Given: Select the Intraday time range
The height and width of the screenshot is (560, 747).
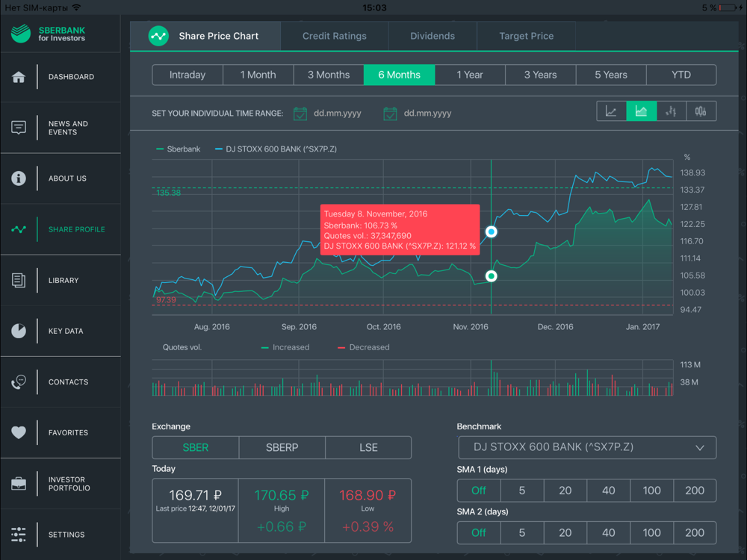Looking at the screenshot, I should pos(187,75).
